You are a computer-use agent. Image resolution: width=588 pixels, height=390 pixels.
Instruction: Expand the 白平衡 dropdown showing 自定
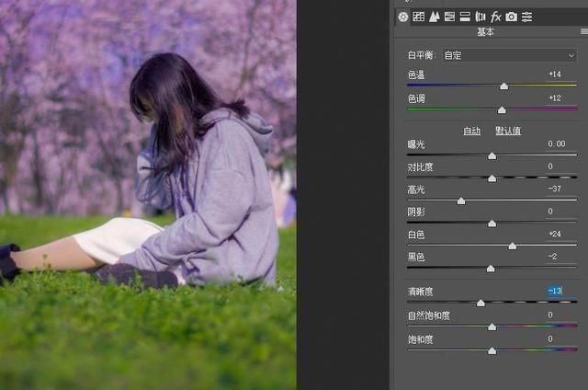509,55
